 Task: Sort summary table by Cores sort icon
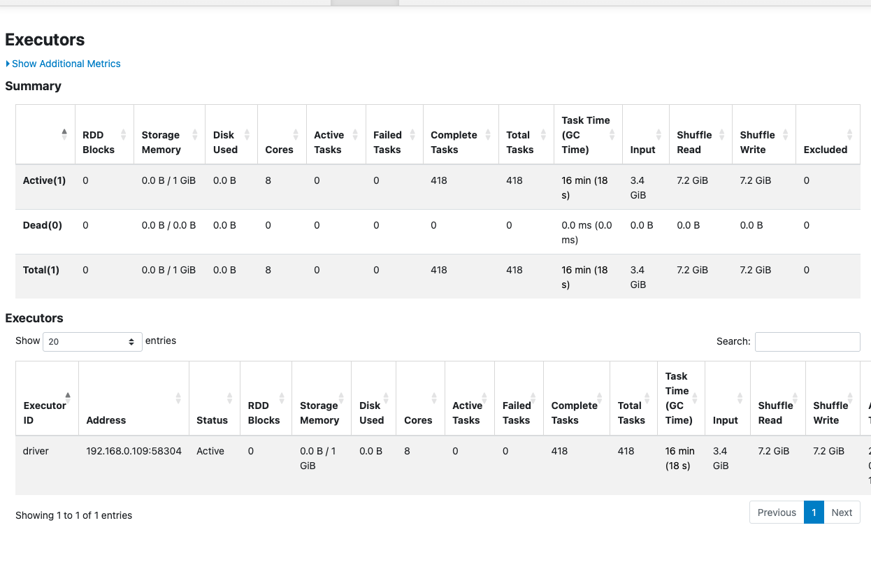point(296,135)
